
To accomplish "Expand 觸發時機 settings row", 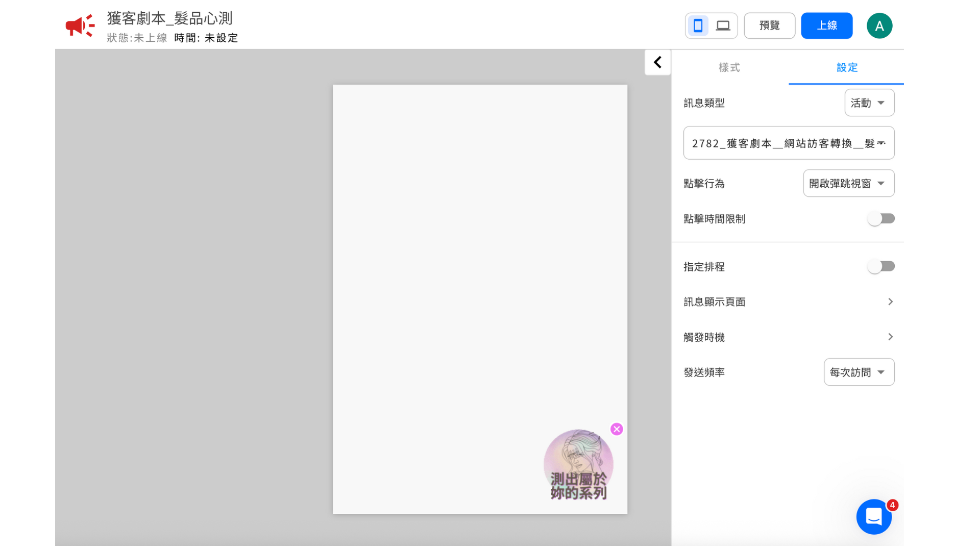I will pos(789,337).
